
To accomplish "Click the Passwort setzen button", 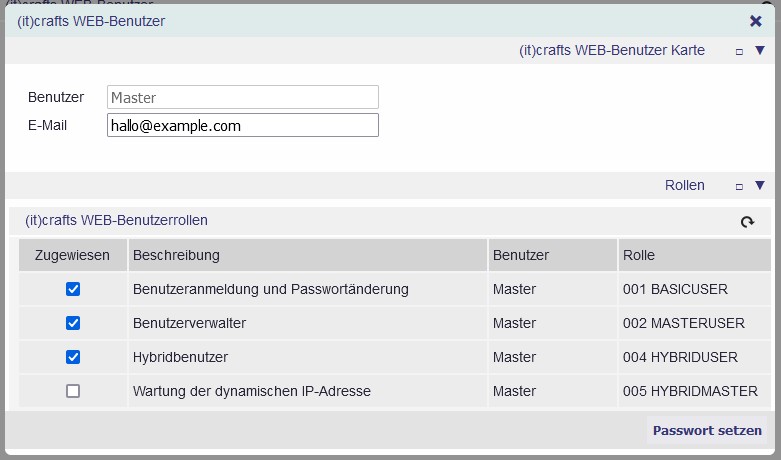I will (x=707, y=431).
